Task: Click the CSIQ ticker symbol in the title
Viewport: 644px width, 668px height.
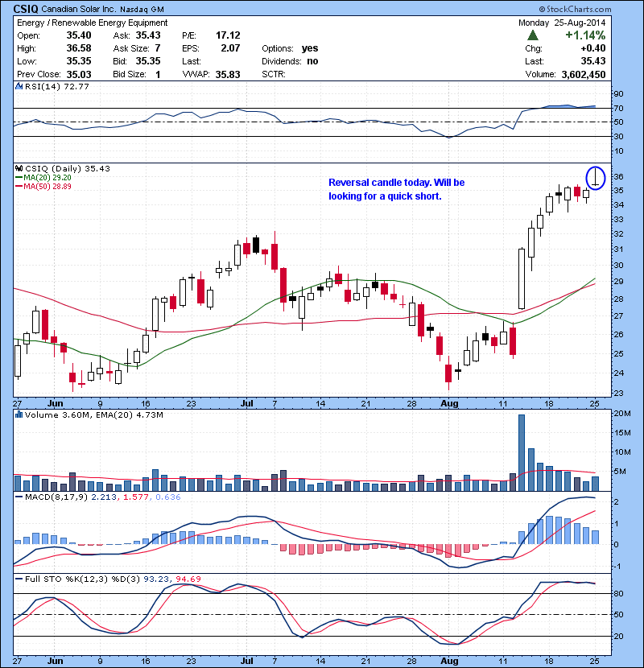Action: pyautogui.click(x=26, y=9)
